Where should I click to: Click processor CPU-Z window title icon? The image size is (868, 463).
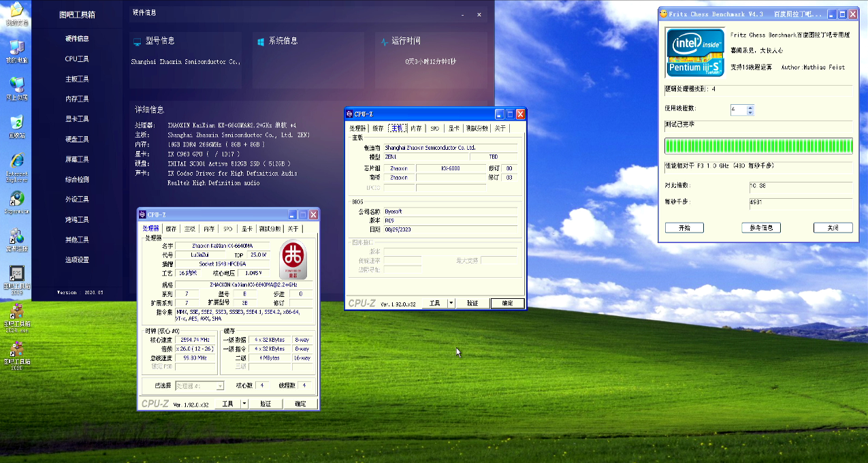pos(142,214)
